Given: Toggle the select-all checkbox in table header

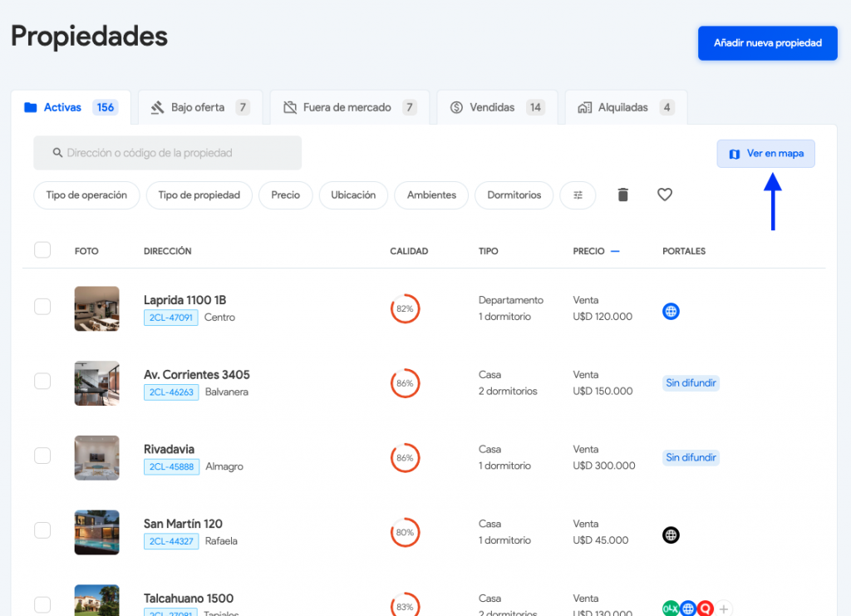Looking at the screenshot, I should click(x=42, y=249).
